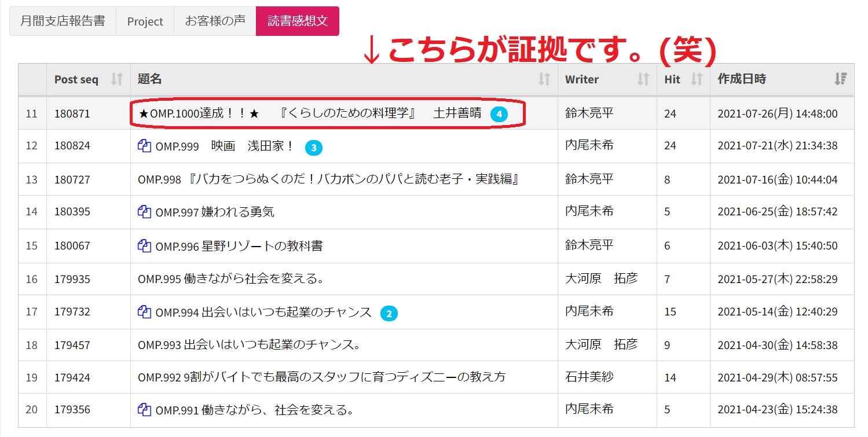Open post ★OMP.1000達成！！★ くらしのための料理学
Screen dimensions: 868x437
click(x=310, y=113)
